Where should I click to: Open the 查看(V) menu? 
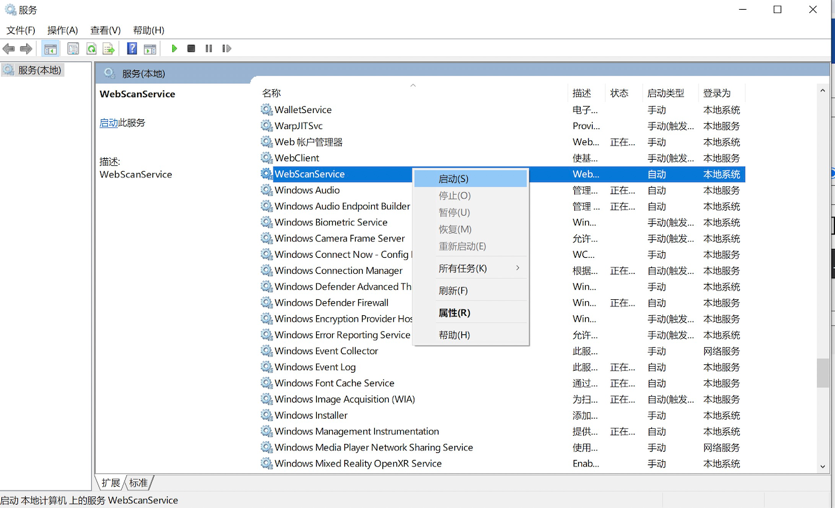[x=105, y=30]
